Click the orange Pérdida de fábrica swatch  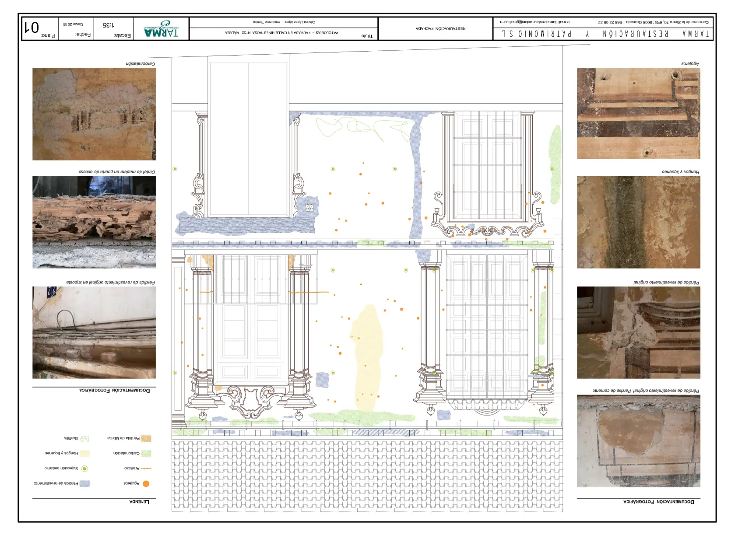(x=146, y=438)
